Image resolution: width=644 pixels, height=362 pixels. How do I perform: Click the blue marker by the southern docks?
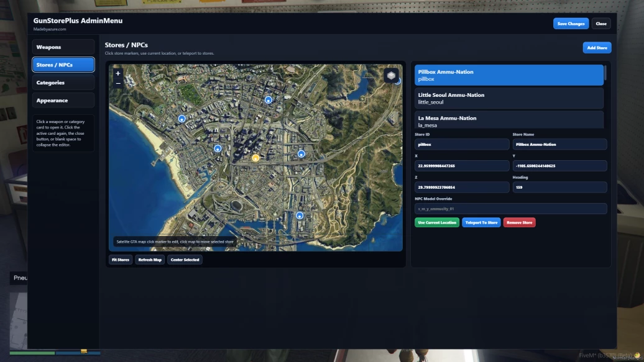point(300,215)
